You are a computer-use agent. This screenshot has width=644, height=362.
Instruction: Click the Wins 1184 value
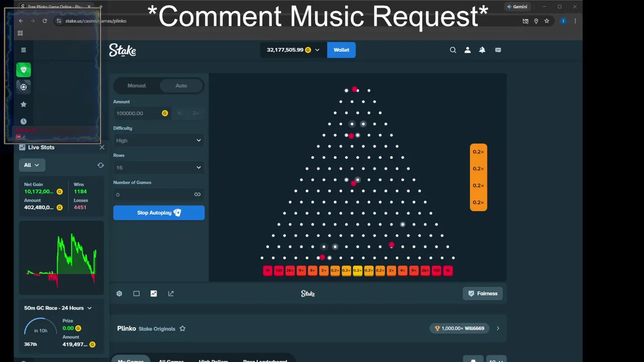pos(80,192)
